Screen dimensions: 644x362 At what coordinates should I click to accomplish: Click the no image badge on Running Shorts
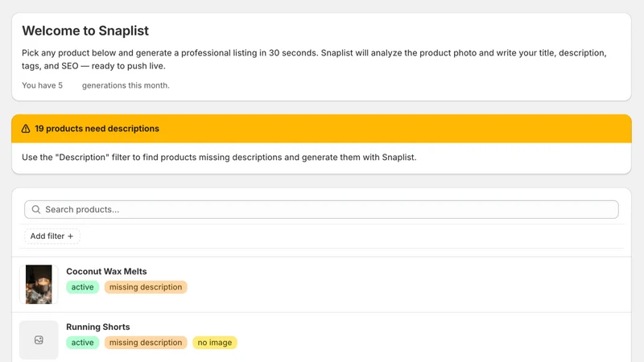(214, 343)
